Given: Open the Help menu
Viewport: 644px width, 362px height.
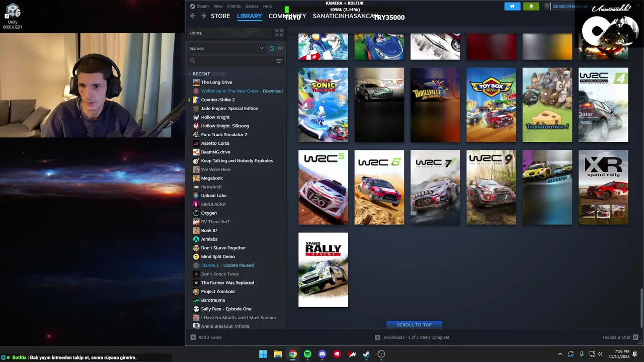Looking at the screenshot, I should [x=267, y=6].
